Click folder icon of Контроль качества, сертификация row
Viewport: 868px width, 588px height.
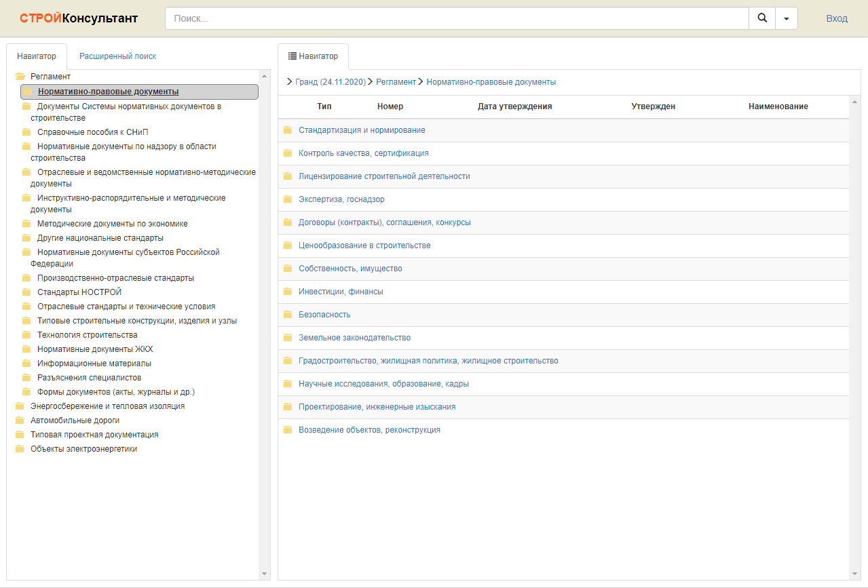[288, 153]
